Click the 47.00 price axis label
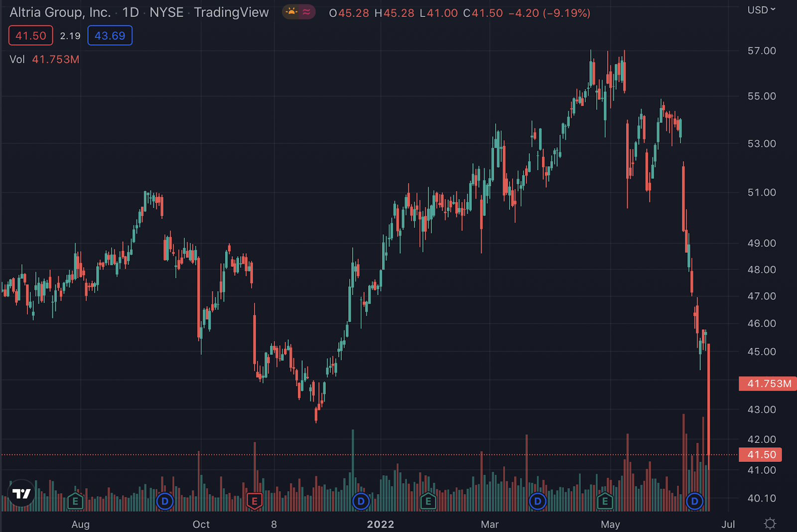The width and height of the screenshot is (797, 532). [762, 296]
